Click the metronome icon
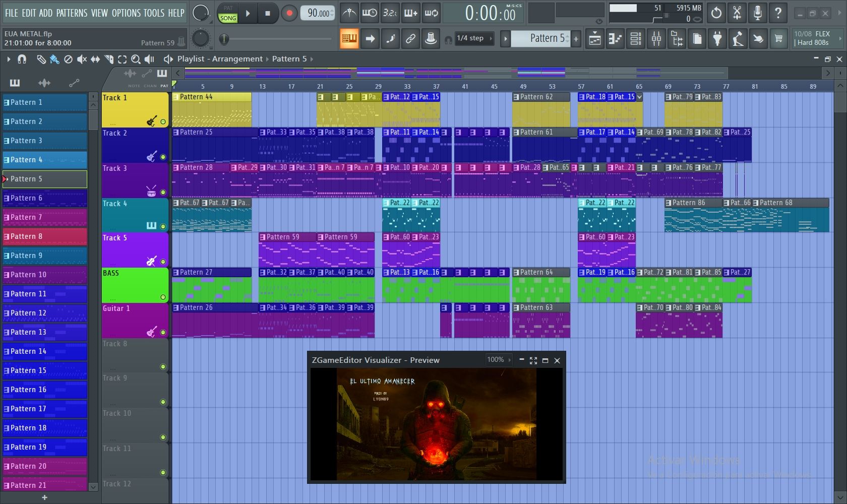 (x=349, y=13)
